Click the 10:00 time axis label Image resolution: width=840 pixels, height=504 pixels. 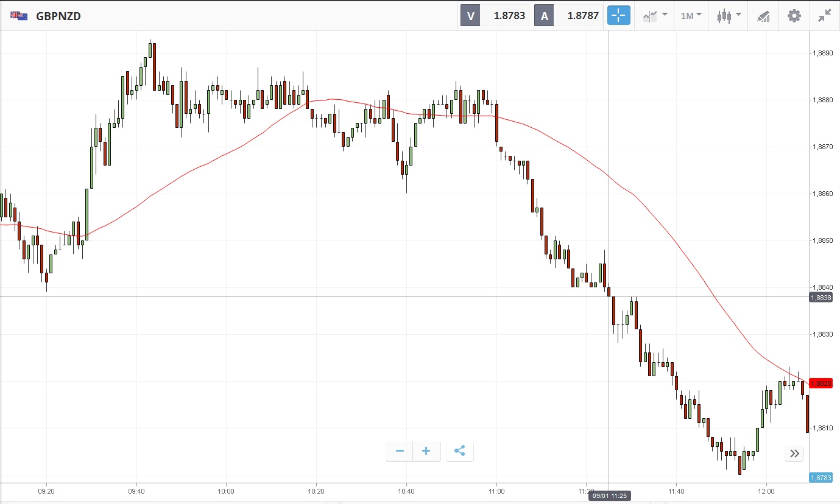point(226,490)
